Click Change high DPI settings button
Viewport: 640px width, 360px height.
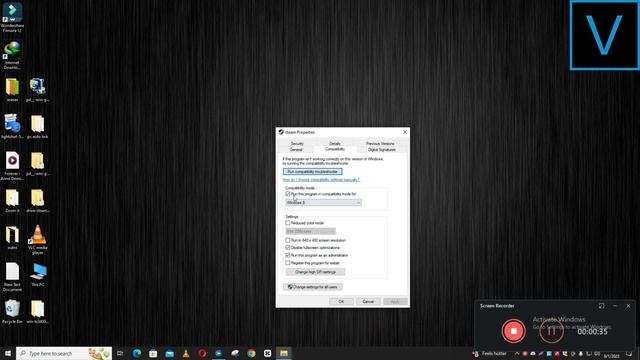(316, 272)
